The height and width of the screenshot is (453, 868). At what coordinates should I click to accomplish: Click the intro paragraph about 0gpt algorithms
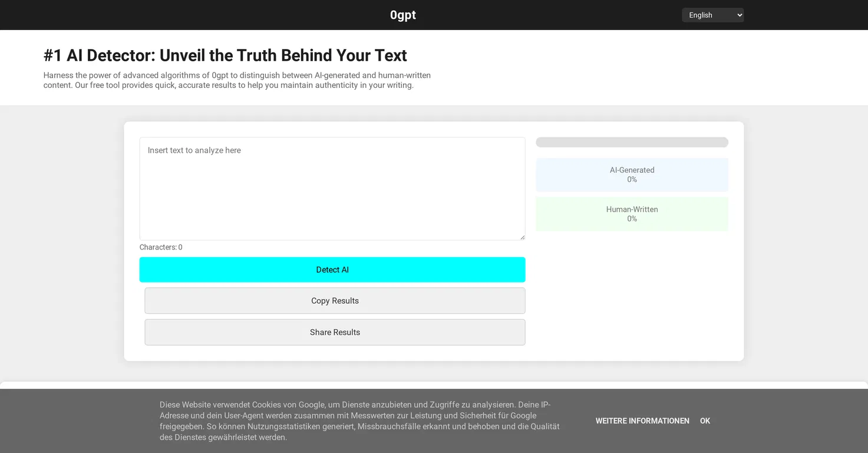[237, 80]
